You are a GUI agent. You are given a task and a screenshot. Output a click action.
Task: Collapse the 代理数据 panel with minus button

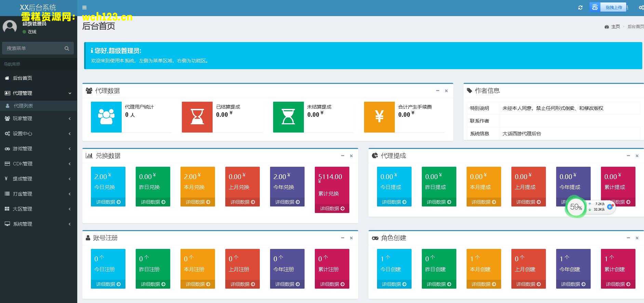pos(438,91)
